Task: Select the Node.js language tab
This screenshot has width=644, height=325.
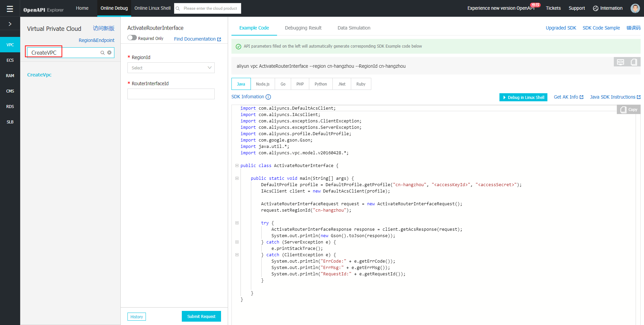Action: [x=263, y=84]
